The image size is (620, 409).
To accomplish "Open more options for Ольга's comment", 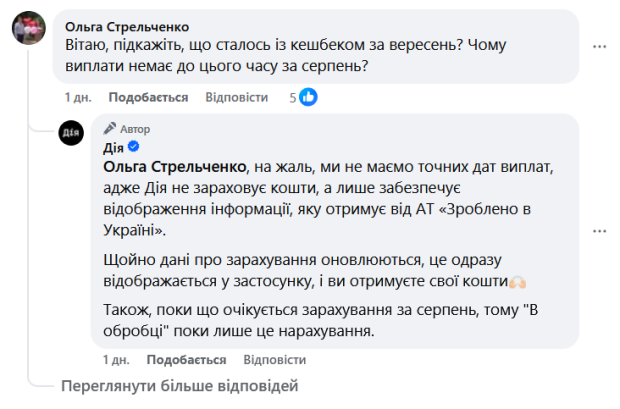I will (x=600, y=46).
